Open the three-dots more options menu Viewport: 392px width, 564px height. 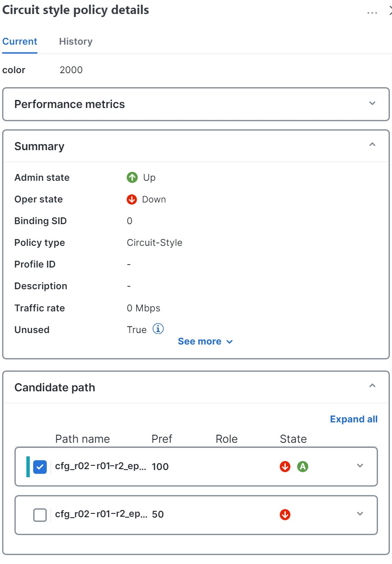[372, 13]
